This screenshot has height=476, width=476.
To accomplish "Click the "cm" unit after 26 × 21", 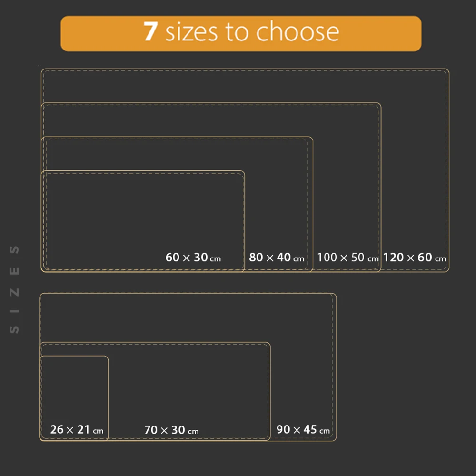I will (x=98, y=431).
